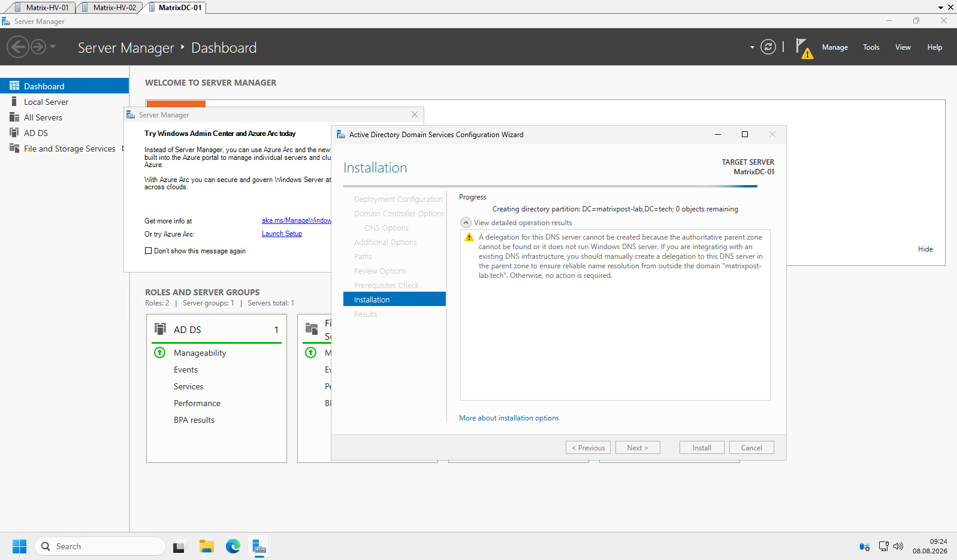957x560 pixels.
Task: Open the notifications flag with warning
Action: pyautogui.click(x=804, y=48)
